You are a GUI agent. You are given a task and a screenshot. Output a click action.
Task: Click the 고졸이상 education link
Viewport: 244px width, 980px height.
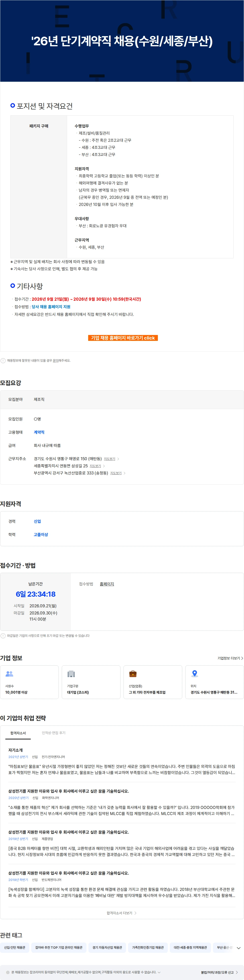click(41, 535)
